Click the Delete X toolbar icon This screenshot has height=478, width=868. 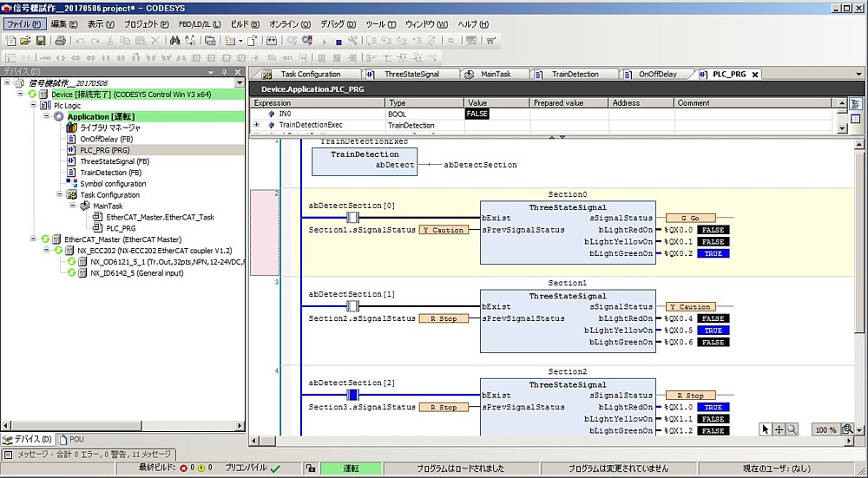(155, 41)
